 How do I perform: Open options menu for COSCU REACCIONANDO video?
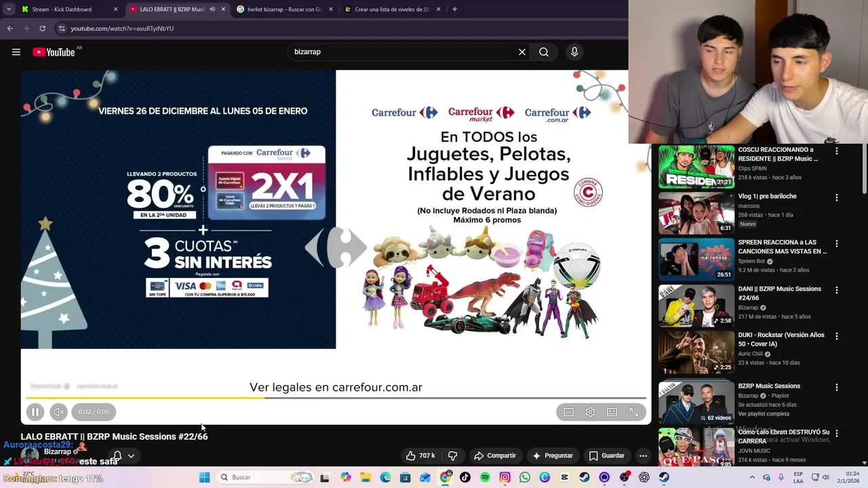[836, 151]
